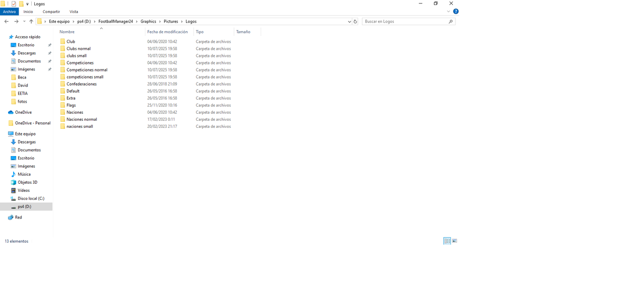Open the Archivo menu
644x295 pixels.
(x=10, y=12)
